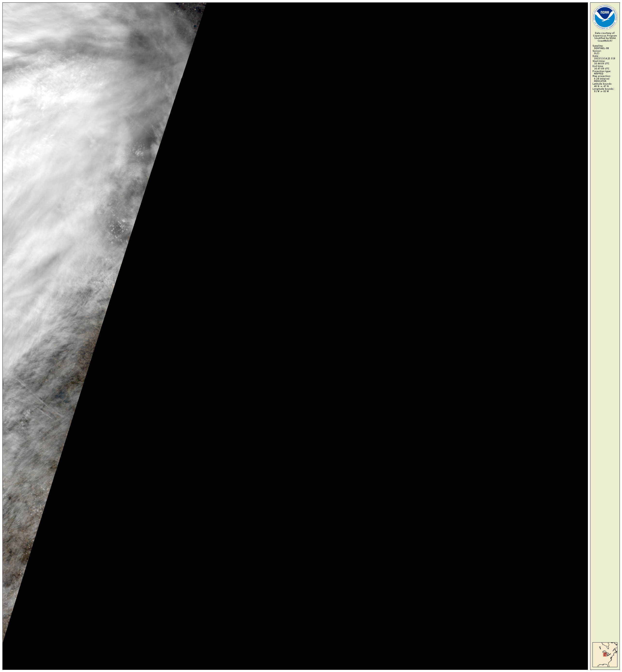This screenshot has height=672, width=622.
Task: Click the 'End time:' label
Action: click(598, 66)
